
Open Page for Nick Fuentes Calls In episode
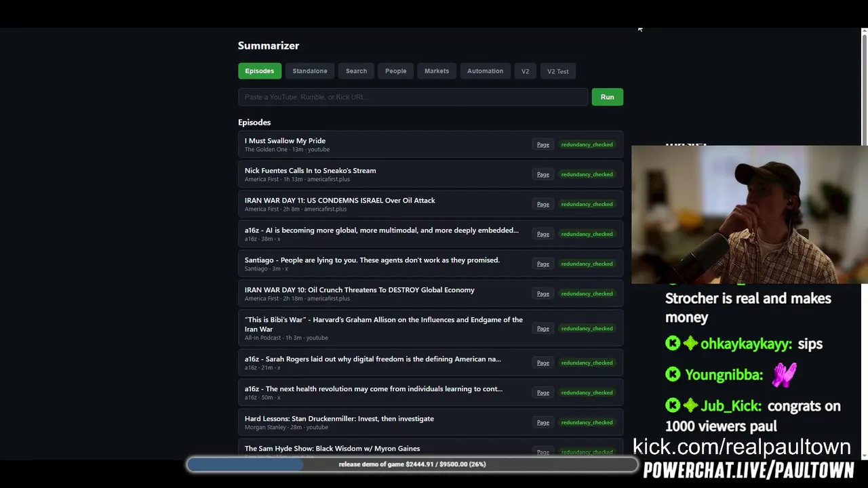(x=543, y=174)
